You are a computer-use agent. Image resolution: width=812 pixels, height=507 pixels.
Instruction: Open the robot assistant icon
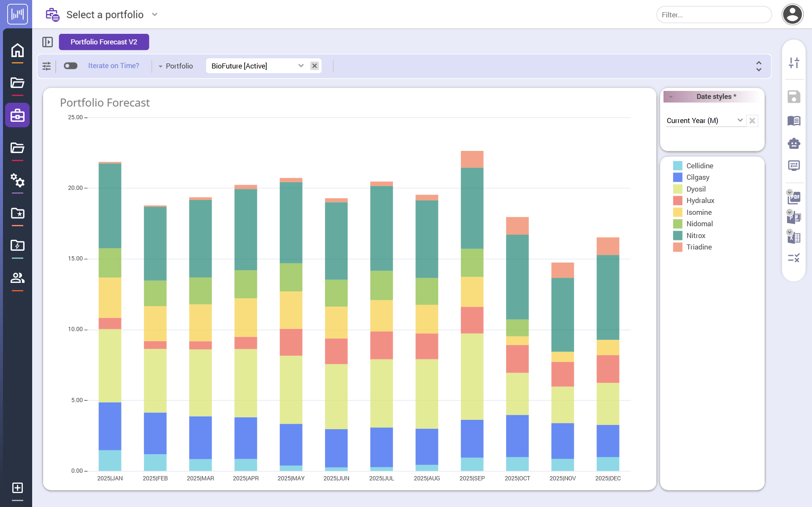(x=793, y=144)
